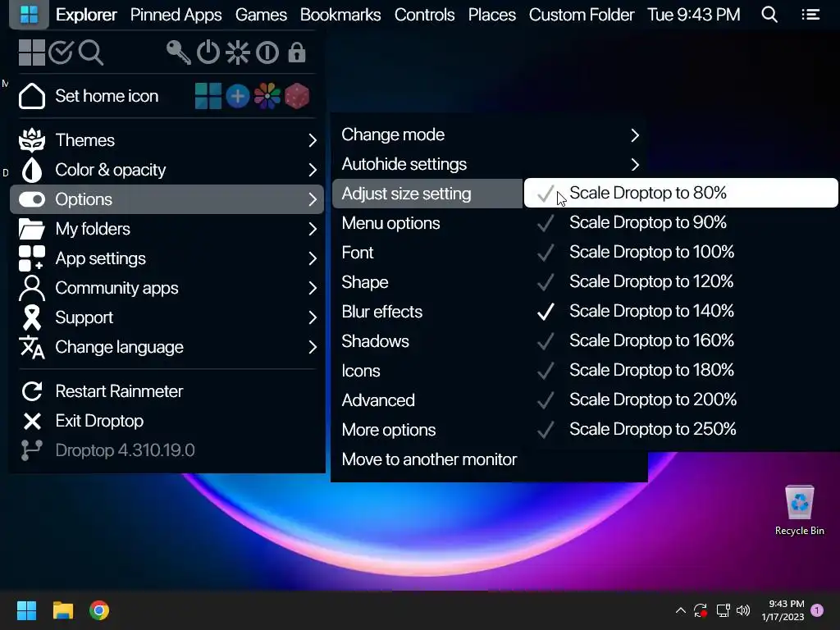Click the person icon beside Community apps
Image resolution: width=840 pixels, height=630 pixels.
point(32,288)
